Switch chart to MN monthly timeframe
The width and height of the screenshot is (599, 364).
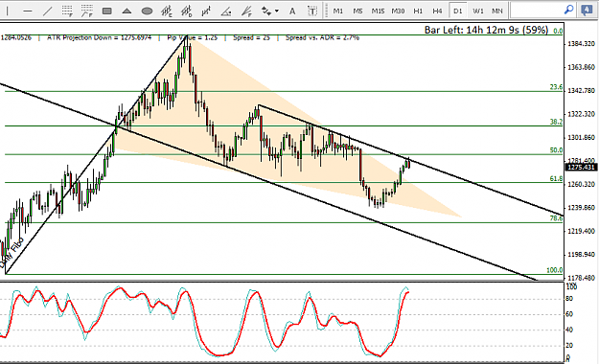[497, 11]
